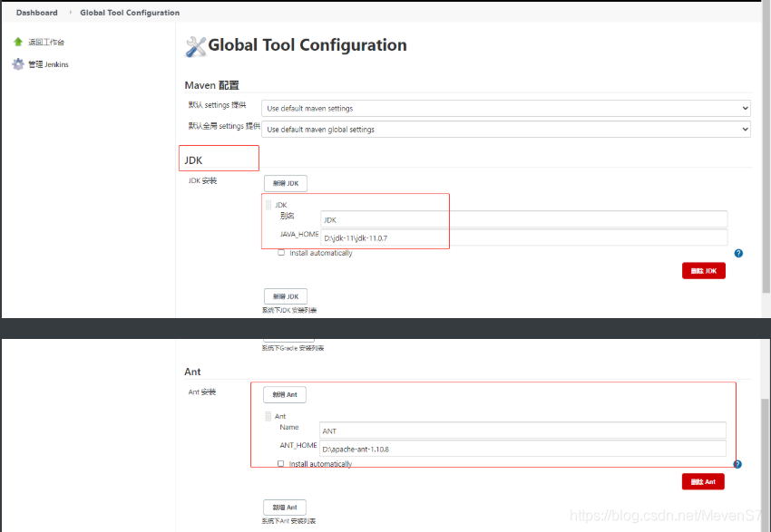Open the back to workspace sidebar link
The image size is (771, 532).
pyautogui.click(x=46, y=43)
